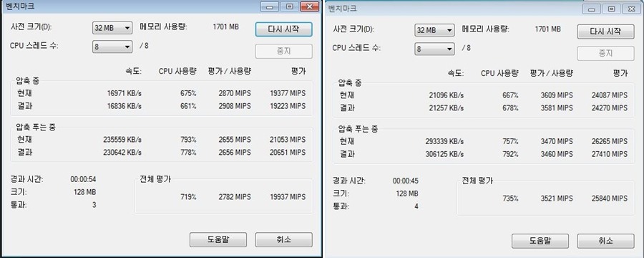Click the 19377 MIPS rating value
This screenshot has height=258, width=644.
288,93
